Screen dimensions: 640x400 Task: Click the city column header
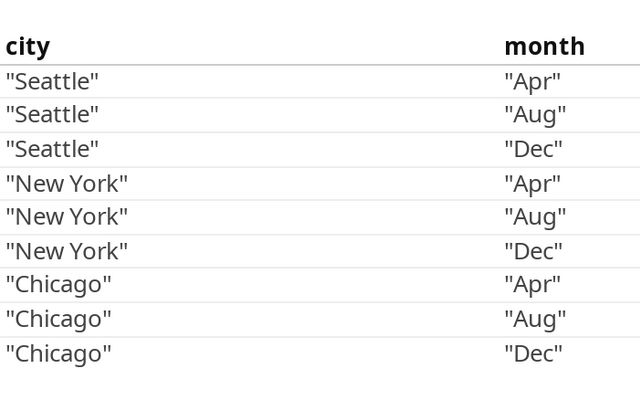[28, 47]
